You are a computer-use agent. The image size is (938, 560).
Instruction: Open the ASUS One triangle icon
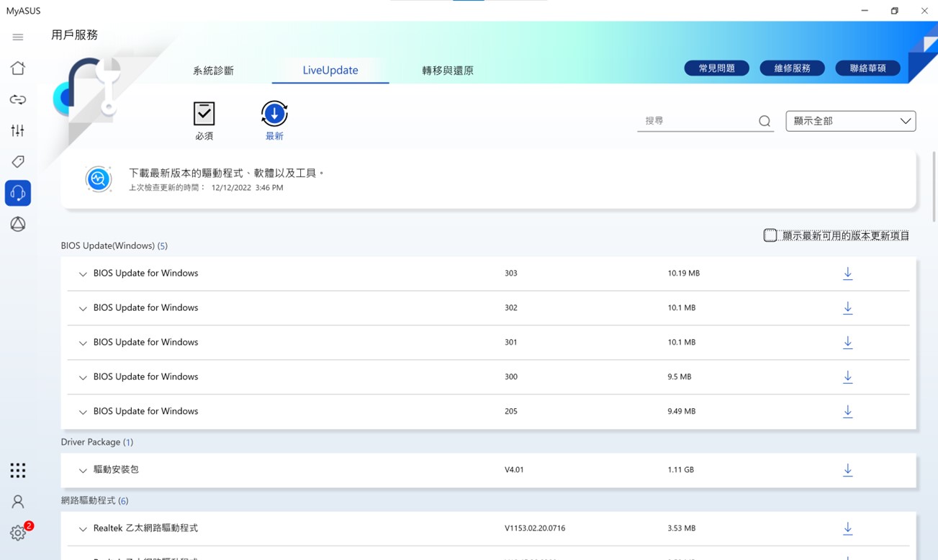(x=18, y=224)
